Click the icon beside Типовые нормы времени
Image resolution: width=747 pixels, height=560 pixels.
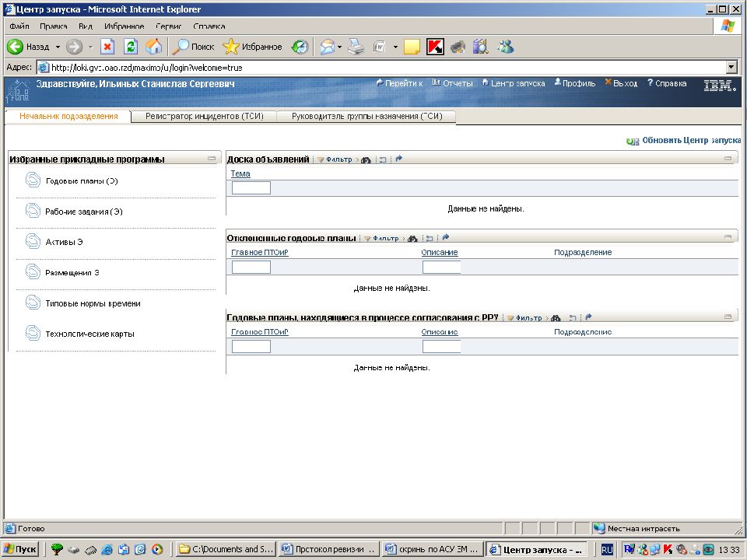click(33, 303)
